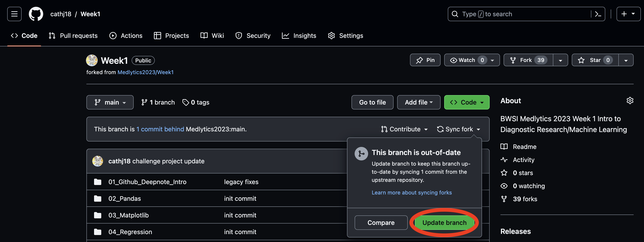
Task: Open the main branch selector dropdown
Action: click(x=110, y=102)
